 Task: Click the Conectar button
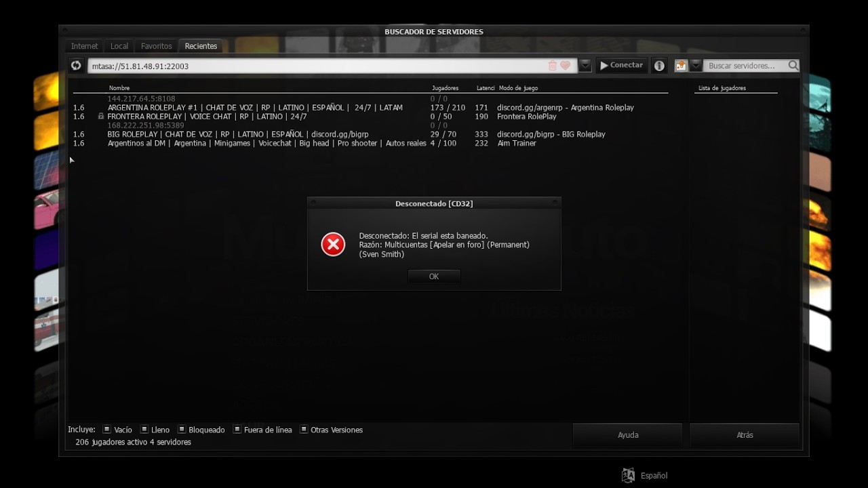622,66
